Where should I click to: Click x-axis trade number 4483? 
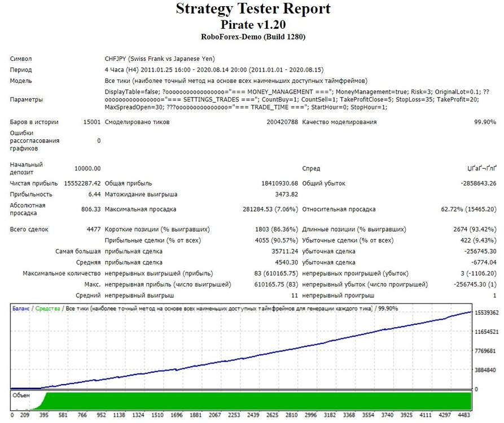(x=464, y=415)
